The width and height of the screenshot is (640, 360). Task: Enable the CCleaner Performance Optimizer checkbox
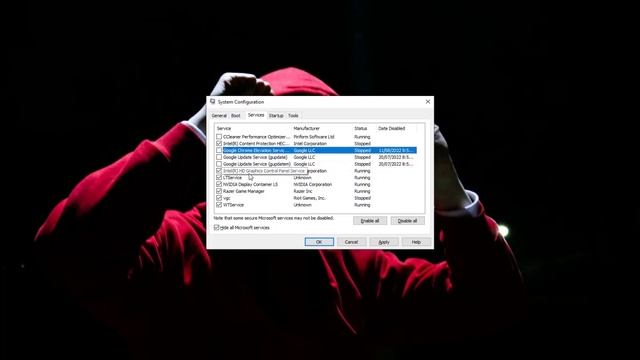[219, 137]
